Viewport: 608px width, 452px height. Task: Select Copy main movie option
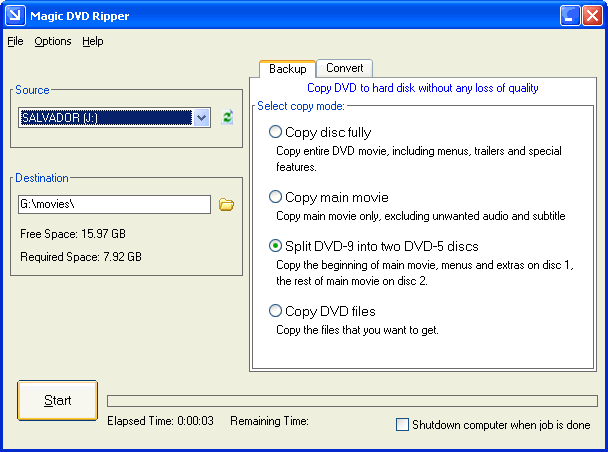pos(276,197)
